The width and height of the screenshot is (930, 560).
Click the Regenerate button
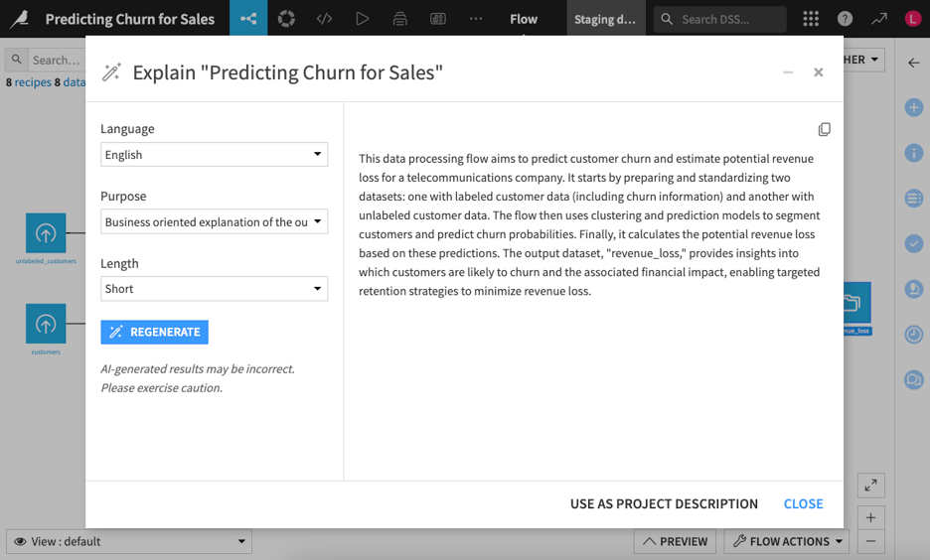154,332
